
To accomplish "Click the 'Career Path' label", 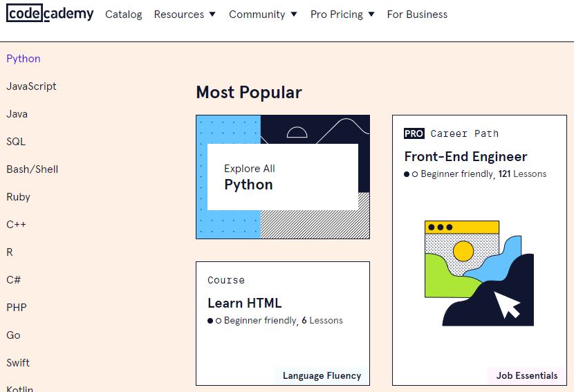I will click(x=465, y=133).
